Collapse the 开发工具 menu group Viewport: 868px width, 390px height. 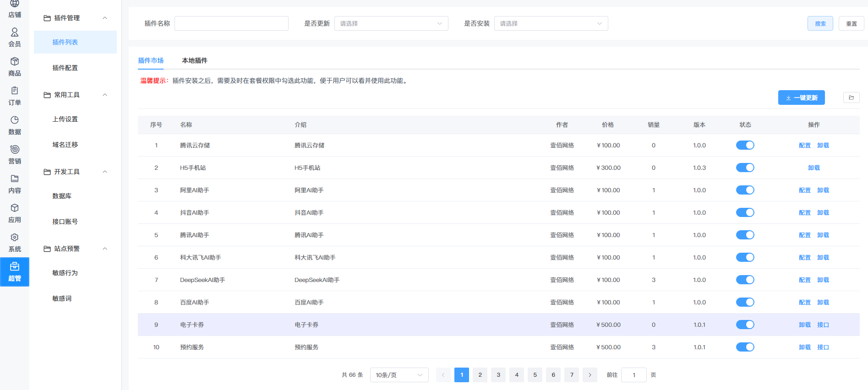pos(105,172)
